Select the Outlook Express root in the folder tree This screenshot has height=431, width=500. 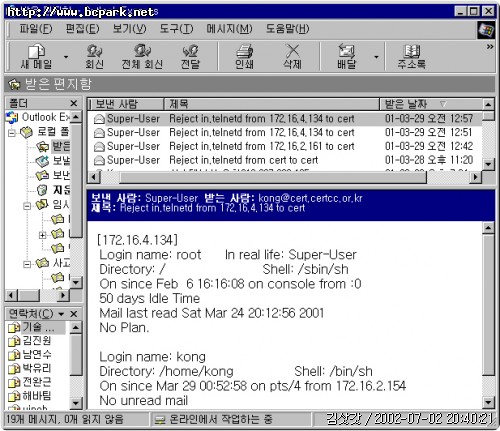38,117
